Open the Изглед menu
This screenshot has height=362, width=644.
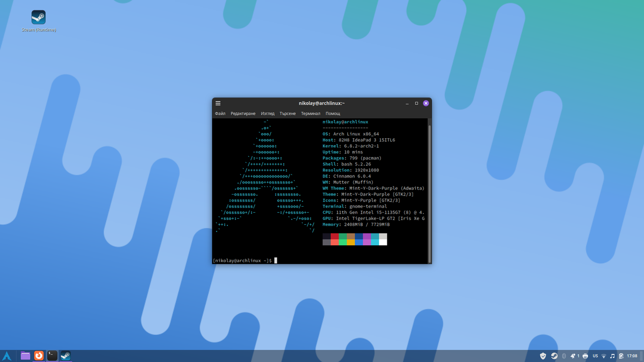click(x=268, y=114)
